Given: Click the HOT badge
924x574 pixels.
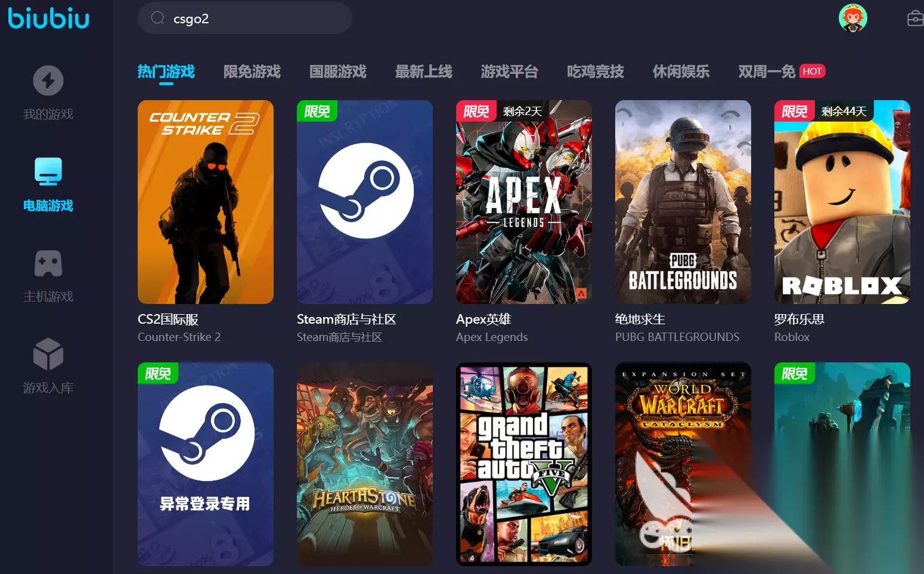Looking at the screenshot, I should pyautogui.click(x=812, y=71).
